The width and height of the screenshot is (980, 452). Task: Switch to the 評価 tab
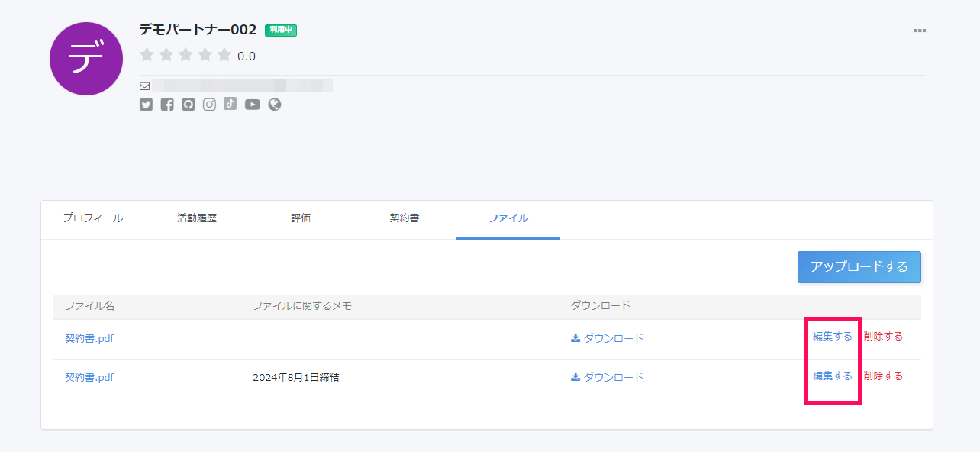[x=301, y=218]
